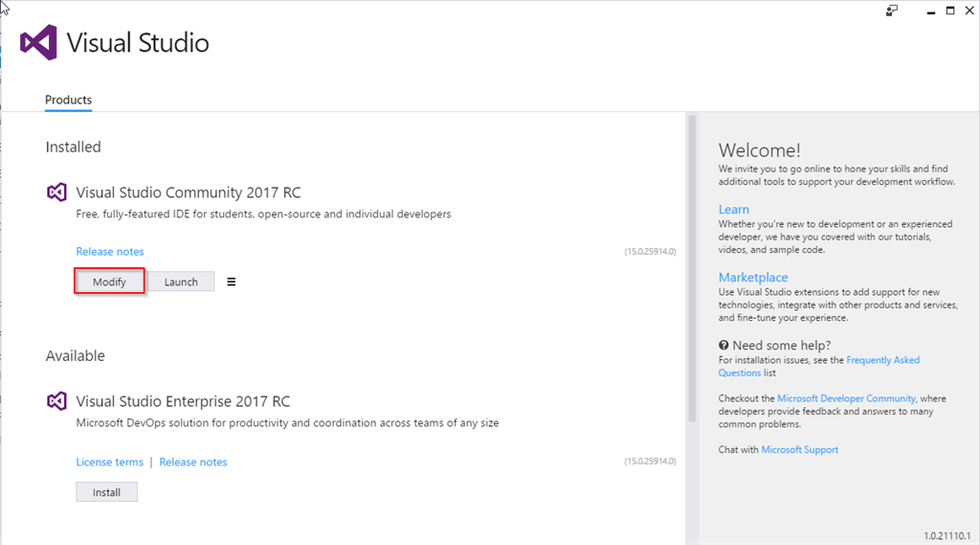Click Enterprise version number (15.0.25914.0)
The height and width of the screenshot is (545, 980).
tap(650, 461)
